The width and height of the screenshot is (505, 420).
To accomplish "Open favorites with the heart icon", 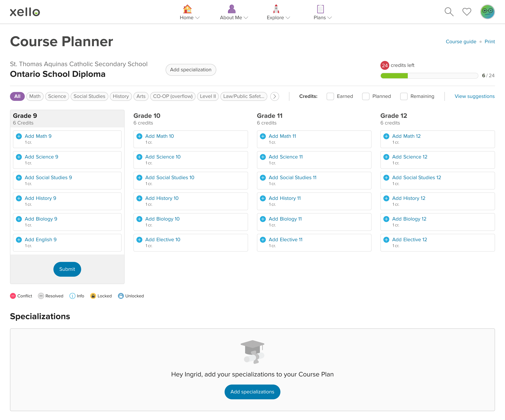I will (x=467, y=12).
